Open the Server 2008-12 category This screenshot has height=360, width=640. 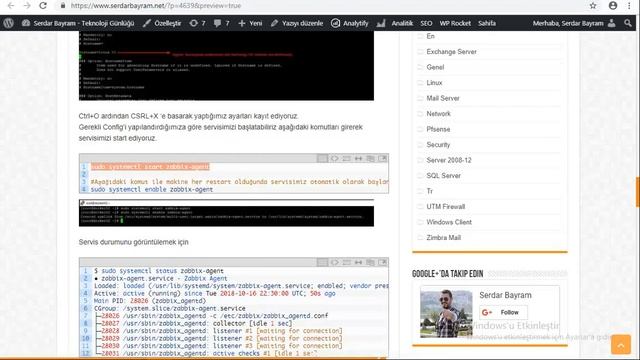point(449,160)
